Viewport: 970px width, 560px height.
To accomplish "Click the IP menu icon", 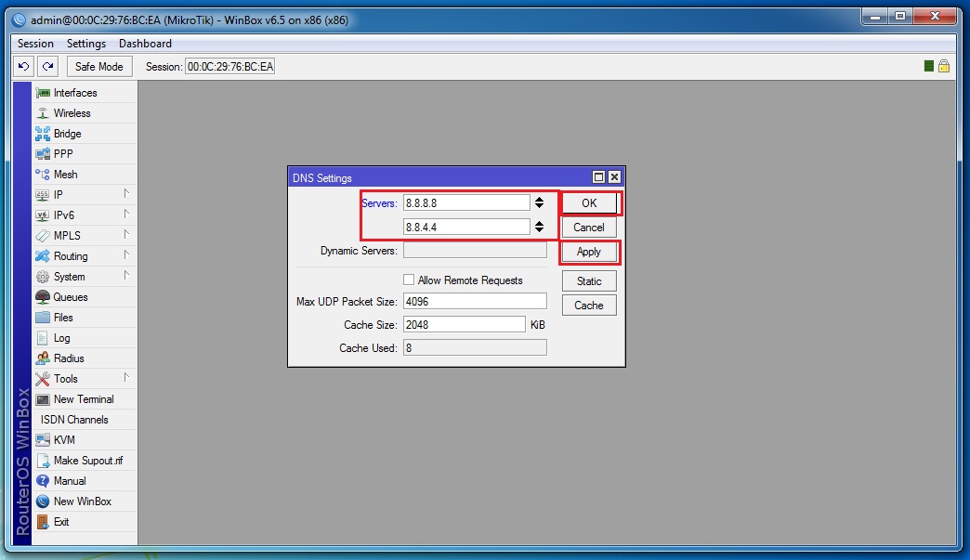I will pos(43,195).
